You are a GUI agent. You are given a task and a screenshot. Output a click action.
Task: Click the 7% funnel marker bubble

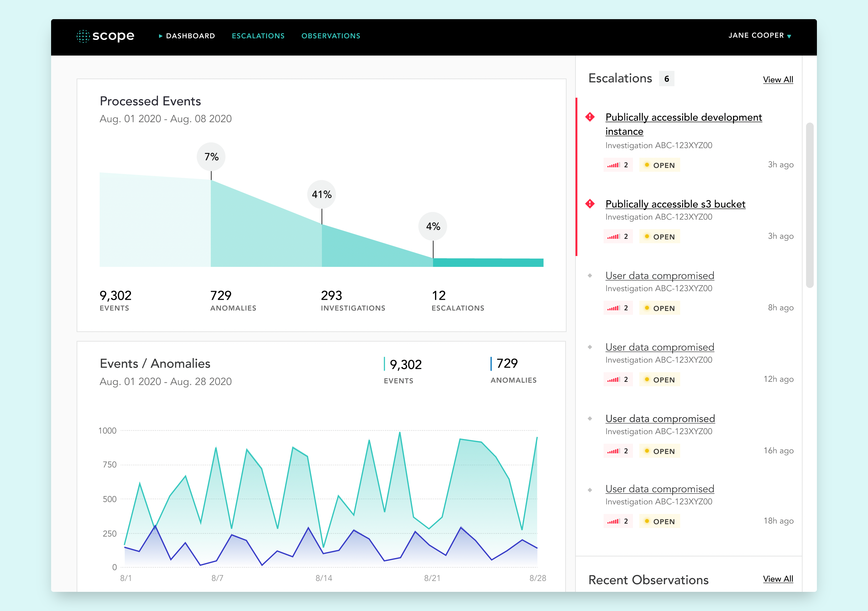pyautogui.click(x=211, y=156)
